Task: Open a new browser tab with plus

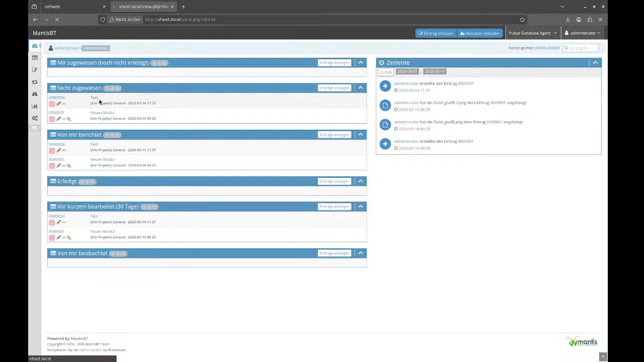Action: coord(183,7)
